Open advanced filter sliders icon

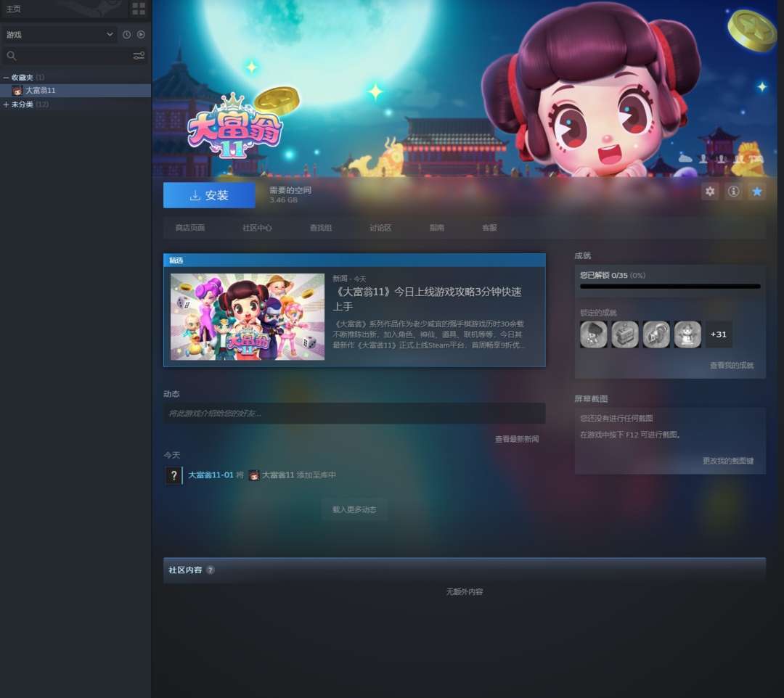139,55
